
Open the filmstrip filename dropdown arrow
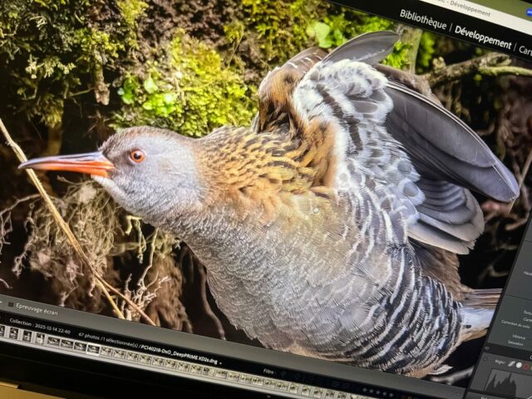219,362
